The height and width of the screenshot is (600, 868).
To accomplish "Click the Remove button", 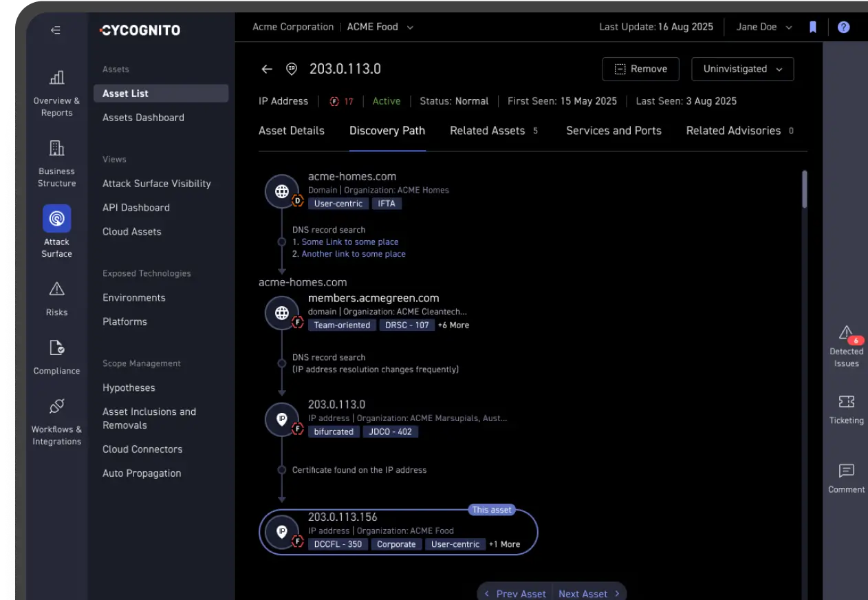I will [641, 69].
